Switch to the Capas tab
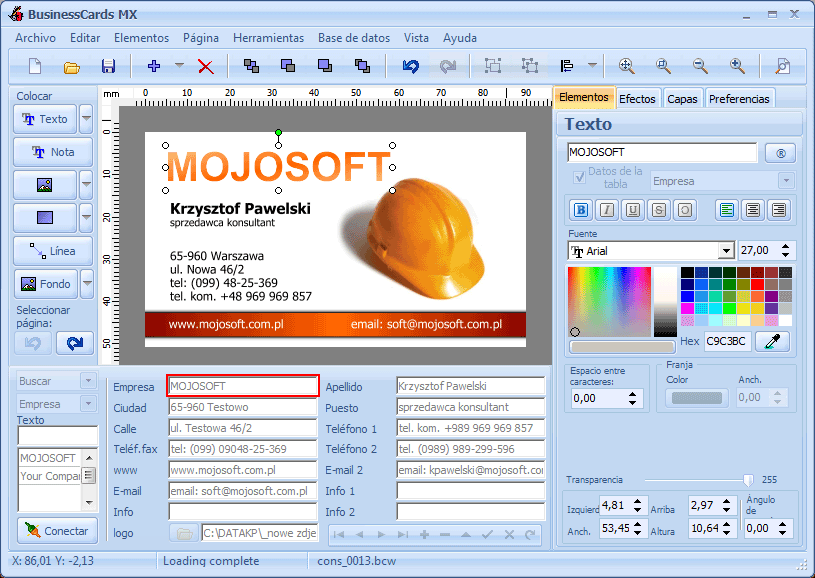The image size is (815, 578). pyautogui.click(x=682, y=99)
